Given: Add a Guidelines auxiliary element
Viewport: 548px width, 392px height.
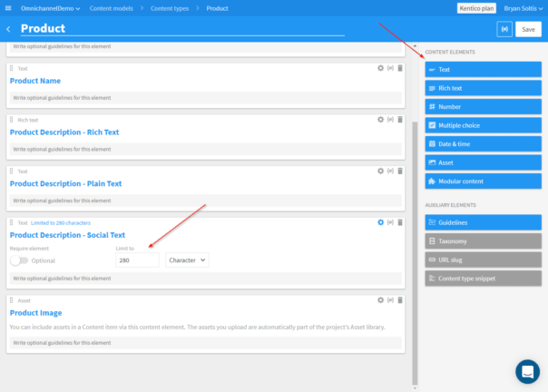Looking at the screenshot, I should pos(483,222).
